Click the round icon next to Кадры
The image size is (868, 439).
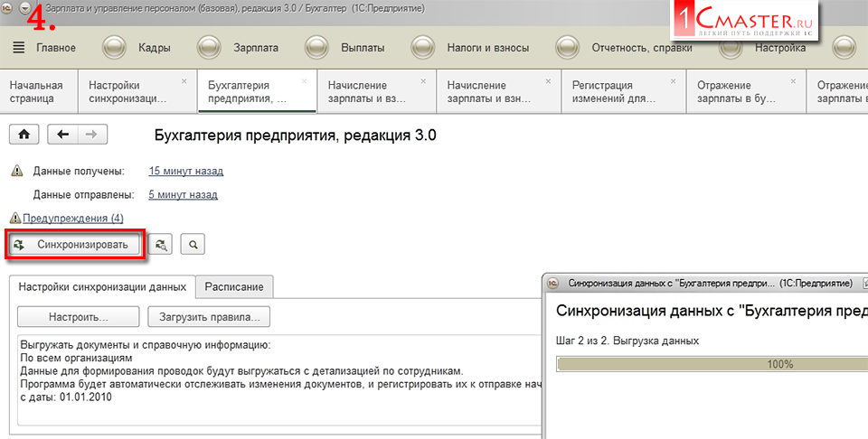(x=115, y=48)
